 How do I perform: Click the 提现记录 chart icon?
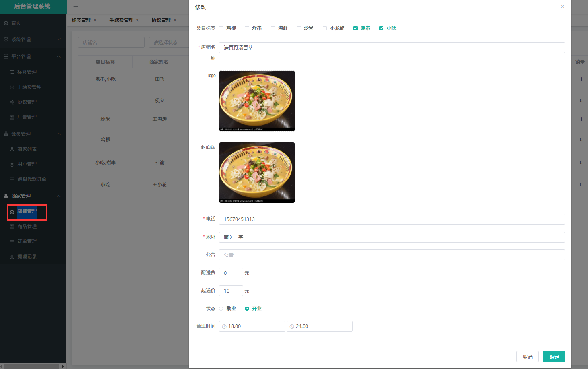(x=12, y=257)
